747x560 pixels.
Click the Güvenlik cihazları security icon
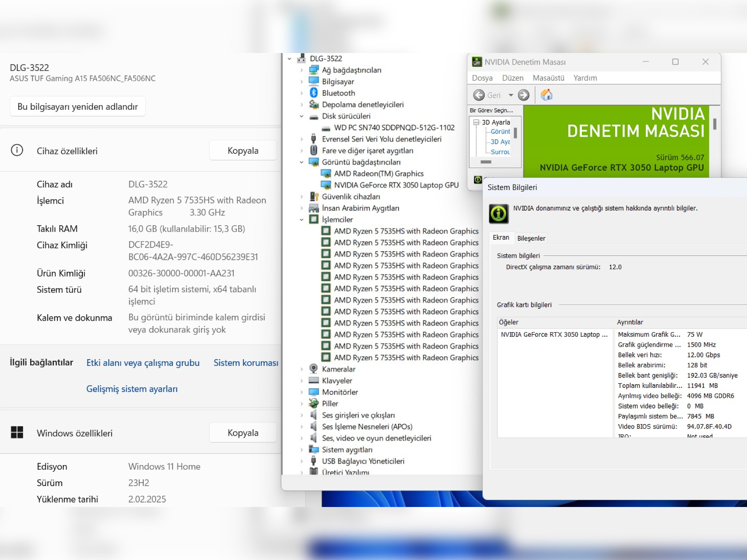tap(314, 196)
